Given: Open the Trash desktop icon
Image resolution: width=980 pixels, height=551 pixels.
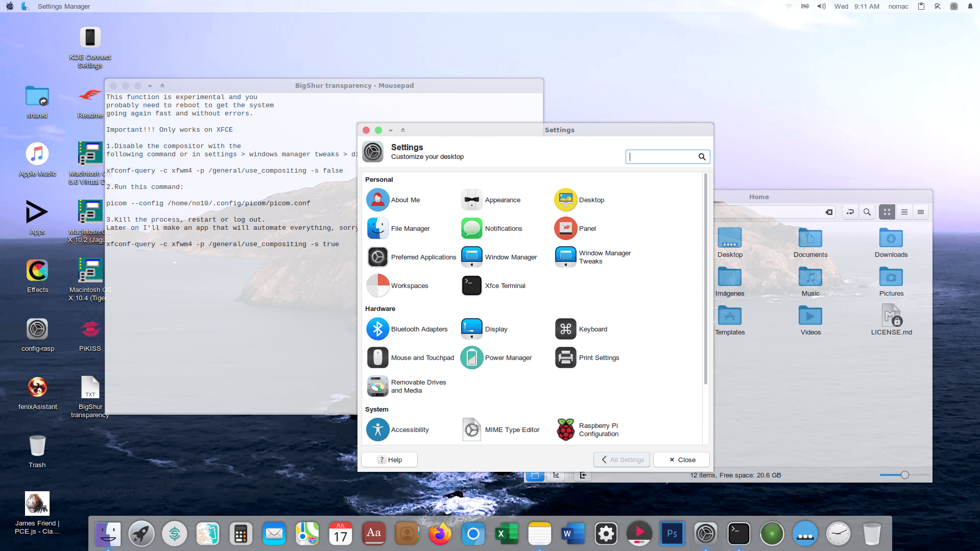Looking at the screenshot, I should pos(37,451).
